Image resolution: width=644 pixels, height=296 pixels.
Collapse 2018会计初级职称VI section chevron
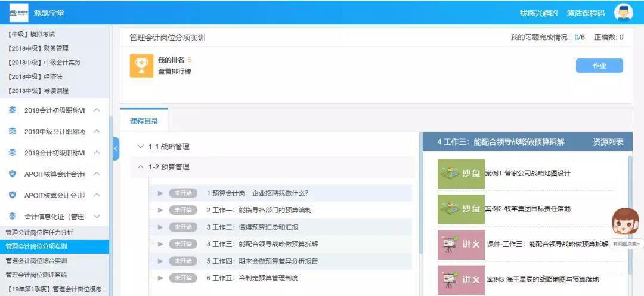click(x=97, y=110)
